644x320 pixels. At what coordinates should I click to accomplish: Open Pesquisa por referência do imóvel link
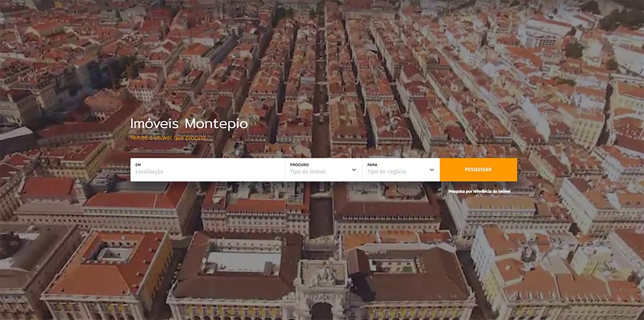click(479, 191)
